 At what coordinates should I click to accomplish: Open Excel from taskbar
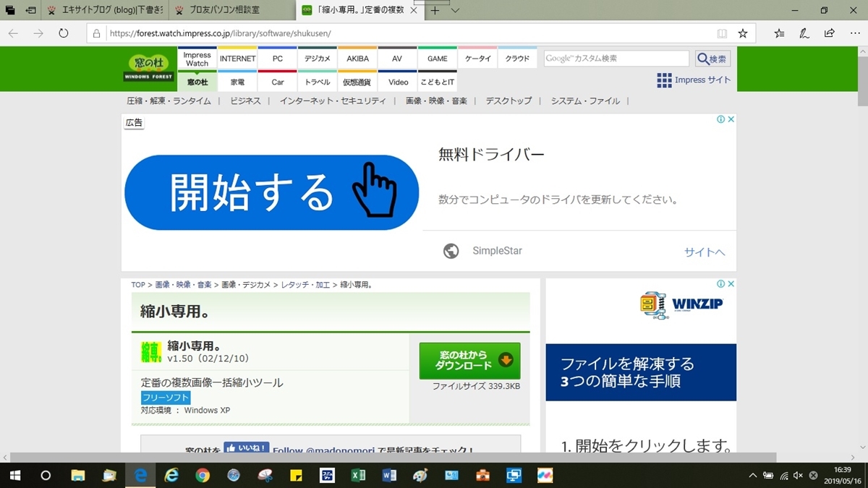358,475
